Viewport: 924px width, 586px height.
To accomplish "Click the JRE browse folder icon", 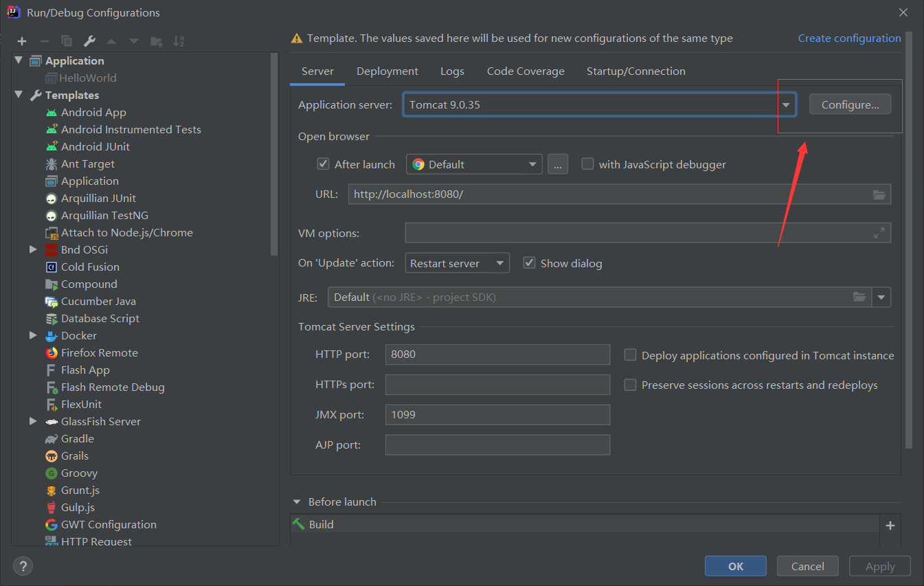I will point(859,297).
